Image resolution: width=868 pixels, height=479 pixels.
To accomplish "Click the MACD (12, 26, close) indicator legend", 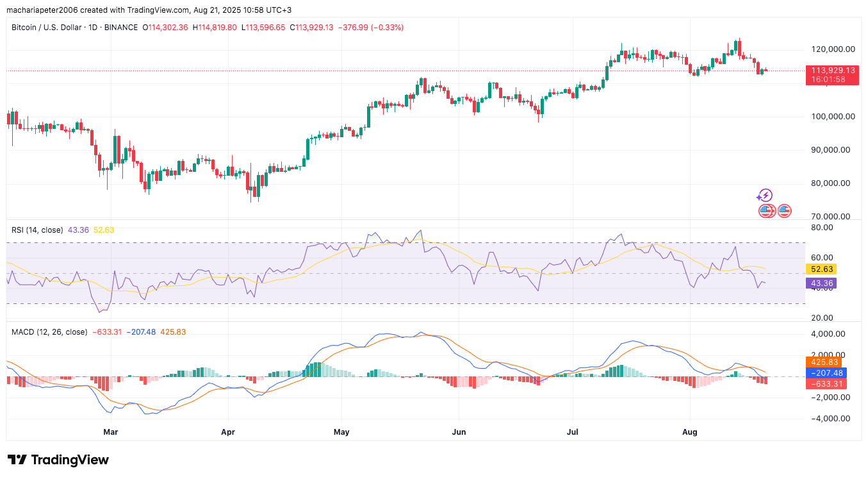I will (x=49, y=332).
